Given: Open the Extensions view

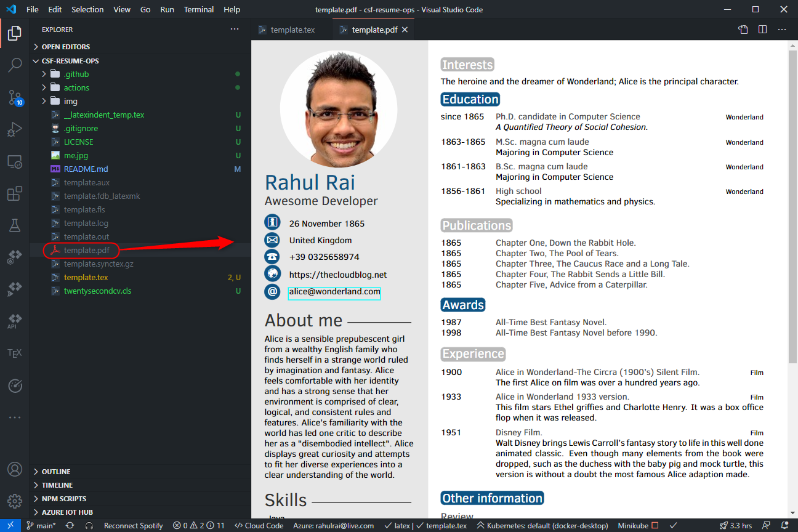Looking at the screenshot, I should [15, 195].
